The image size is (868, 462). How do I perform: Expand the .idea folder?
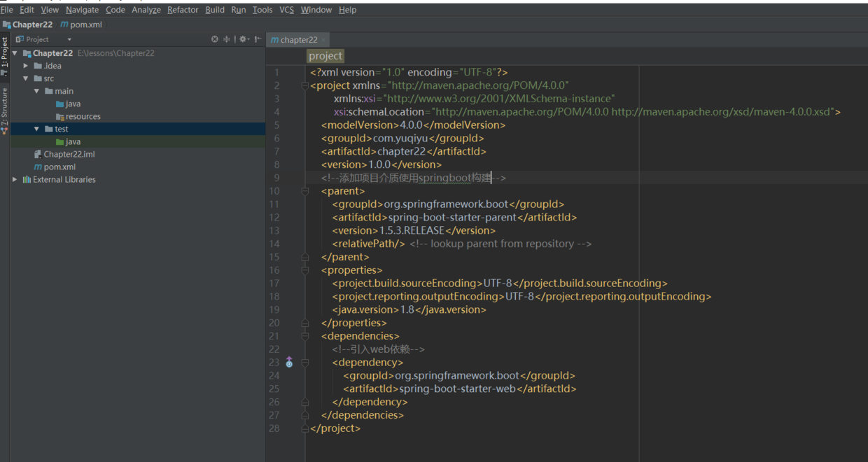coord(26,66)
